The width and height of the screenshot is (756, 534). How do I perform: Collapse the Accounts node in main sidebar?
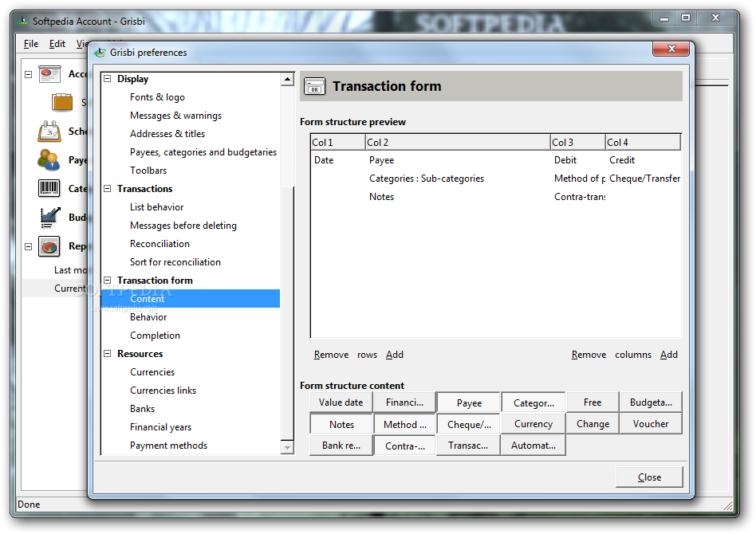29,75
